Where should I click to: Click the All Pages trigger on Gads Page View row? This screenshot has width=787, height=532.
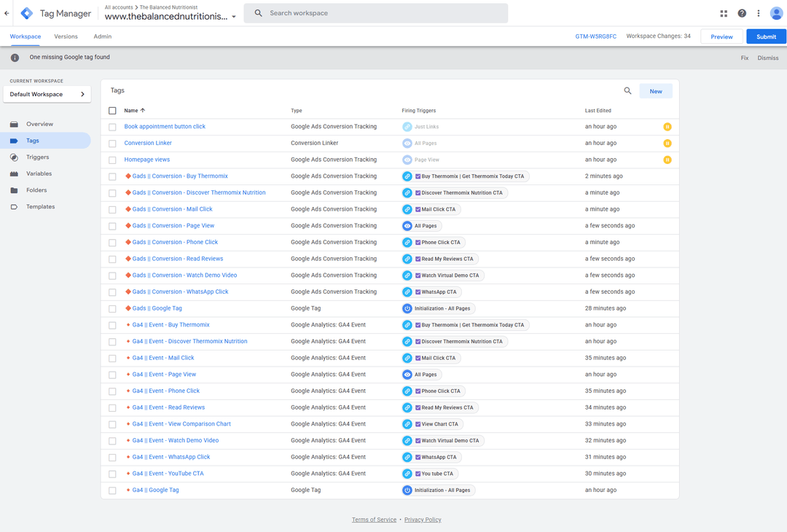tap(422, 226)
